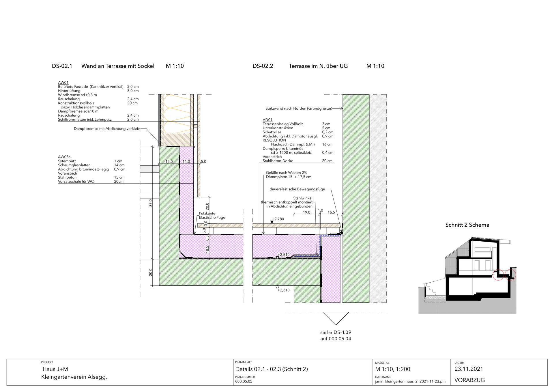
Task: Click the 'Putzkante Elastische Fuge' annotation
Action: click(x=212, y=215)
